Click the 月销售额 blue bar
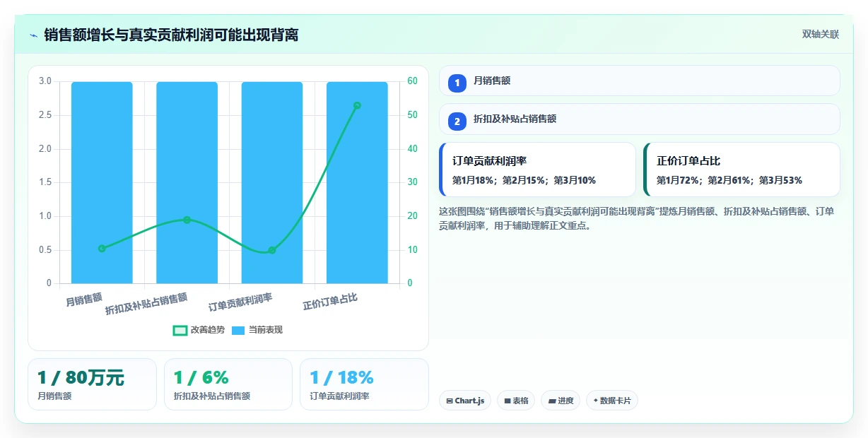This screenshot has height=438, width=868. (x=102, y=182)
